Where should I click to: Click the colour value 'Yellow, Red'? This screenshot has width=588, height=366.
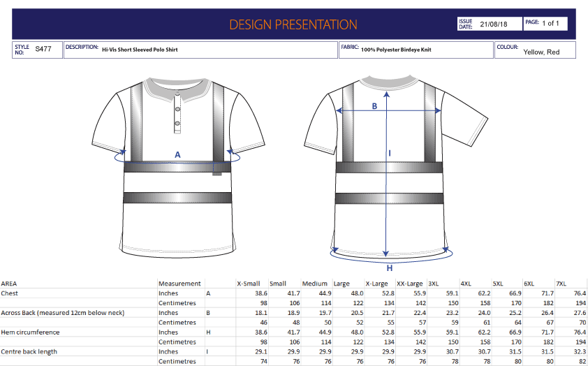pyautogui.click(x=541, y=52)
